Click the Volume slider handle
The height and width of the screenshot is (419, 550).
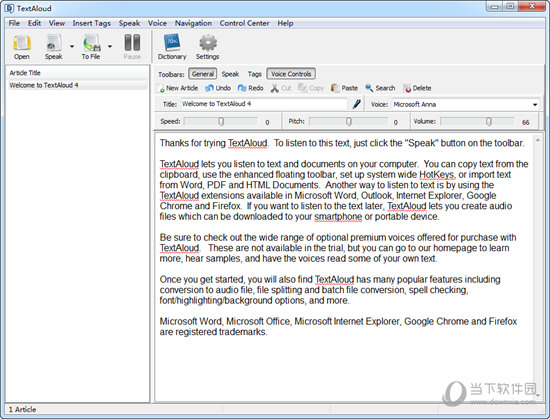(x=489, y=121)
